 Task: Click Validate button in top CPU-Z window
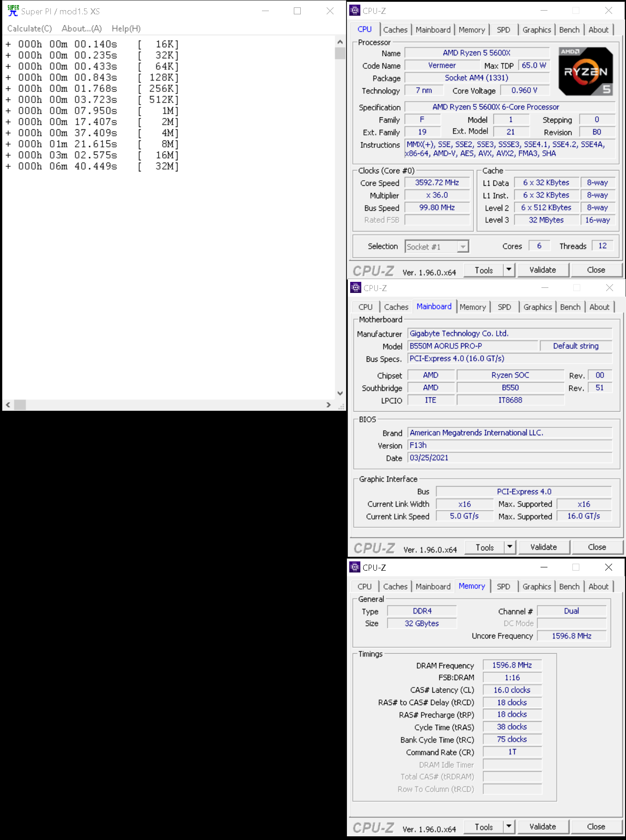[x=543, y=270]
